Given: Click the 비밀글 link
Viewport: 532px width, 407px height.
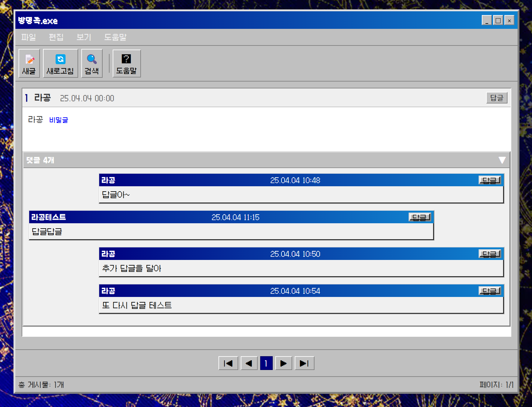Looking at the screenshot, I should click(59, 120).
